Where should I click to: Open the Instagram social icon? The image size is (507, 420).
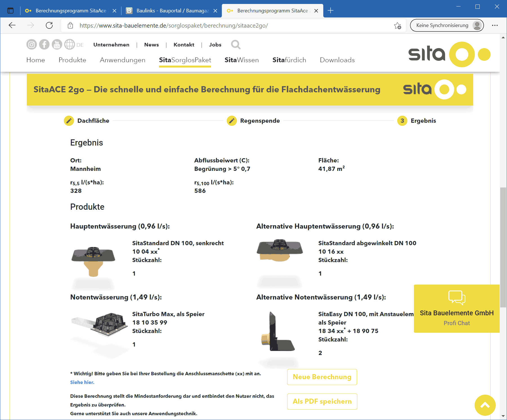coord(32,44)
